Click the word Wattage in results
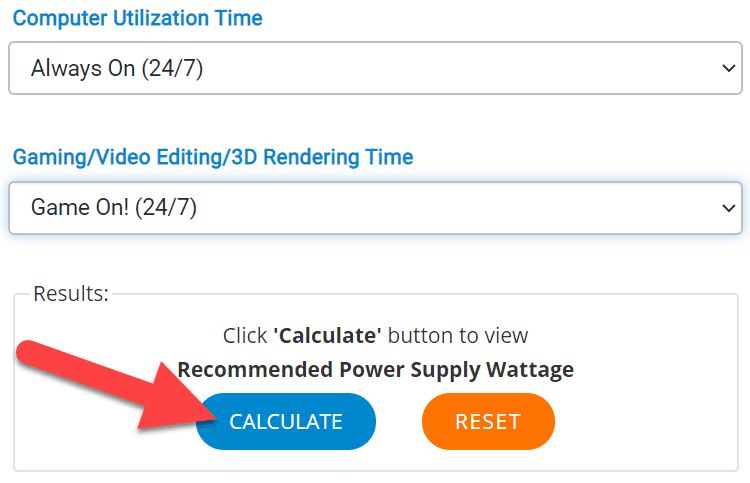Image resolution: width=750 pixels, height=483 pixels. 530,370
